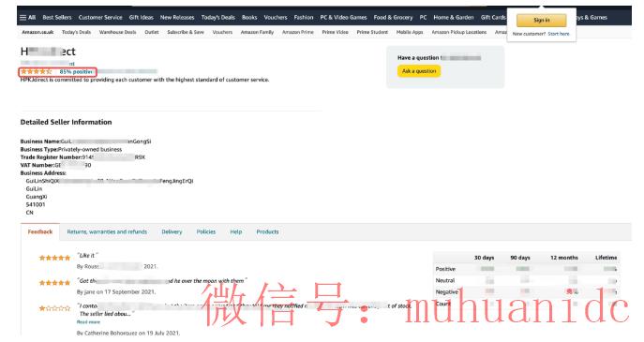Expand review with Read more link

coord(88,322)
